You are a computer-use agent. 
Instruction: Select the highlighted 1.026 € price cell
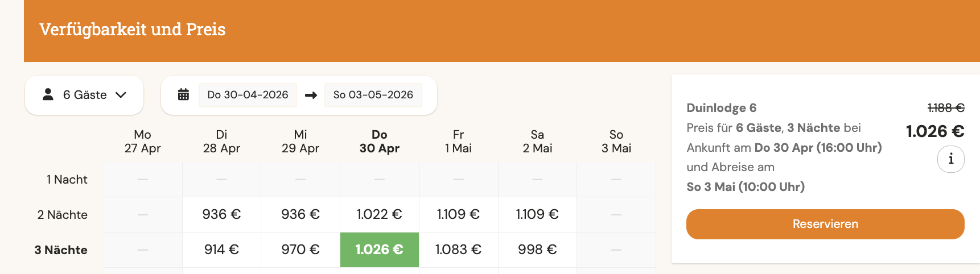click(379, 250)
